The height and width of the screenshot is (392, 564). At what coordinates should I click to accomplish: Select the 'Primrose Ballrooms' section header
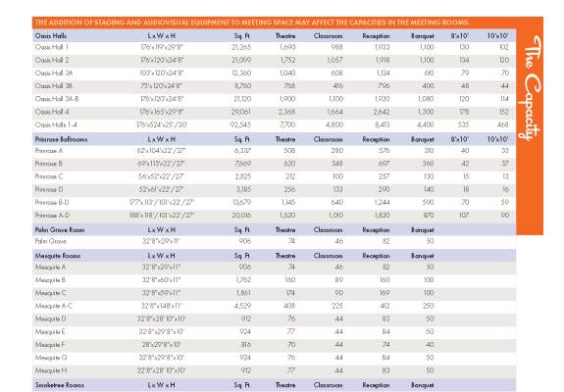tap(61, 139)
